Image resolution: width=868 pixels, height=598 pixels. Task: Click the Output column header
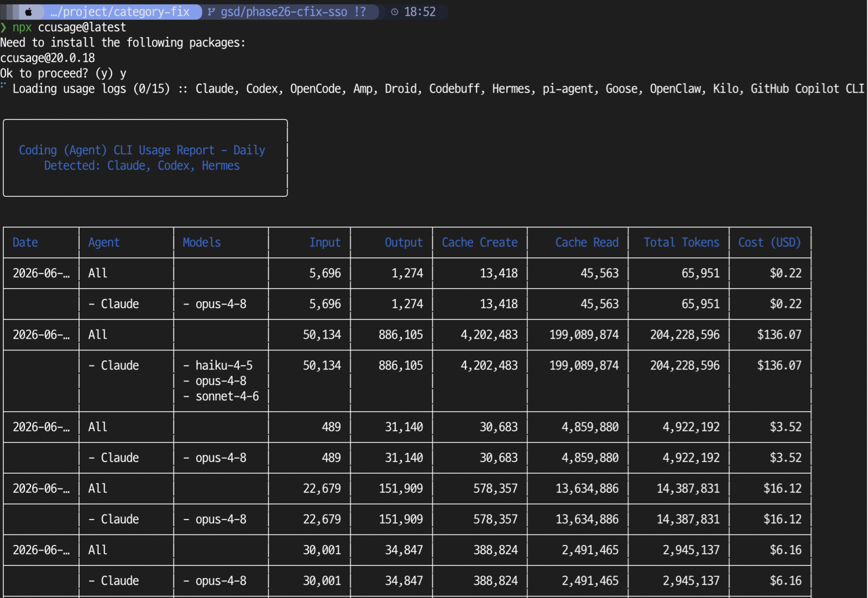(x=404, y=243)
